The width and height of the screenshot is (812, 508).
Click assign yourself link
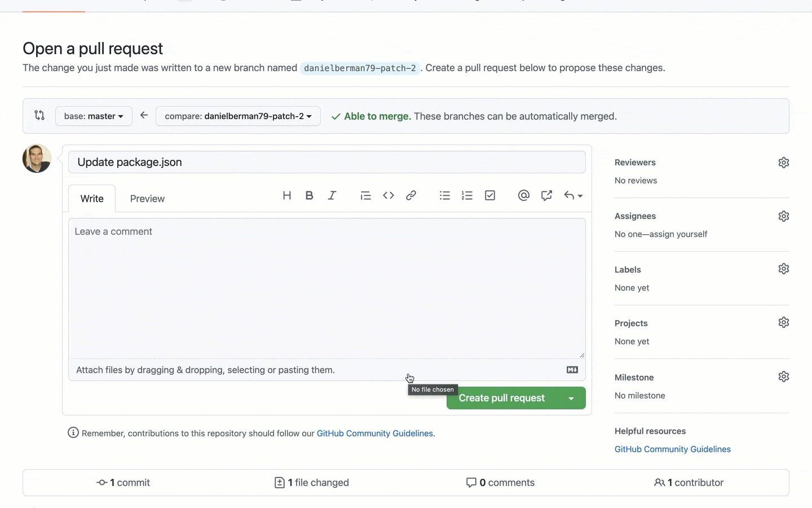point(678,234)
